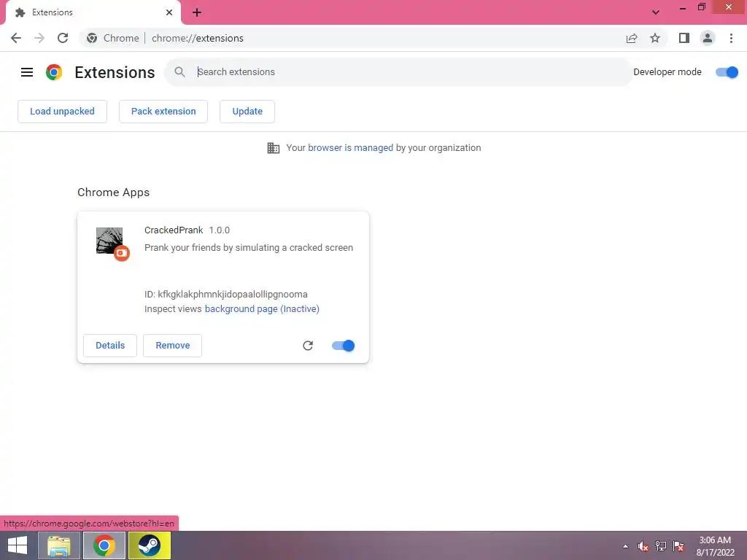Click the CrackedPrank name text
This screenshot has height=560, width=747.
point(174,230)
